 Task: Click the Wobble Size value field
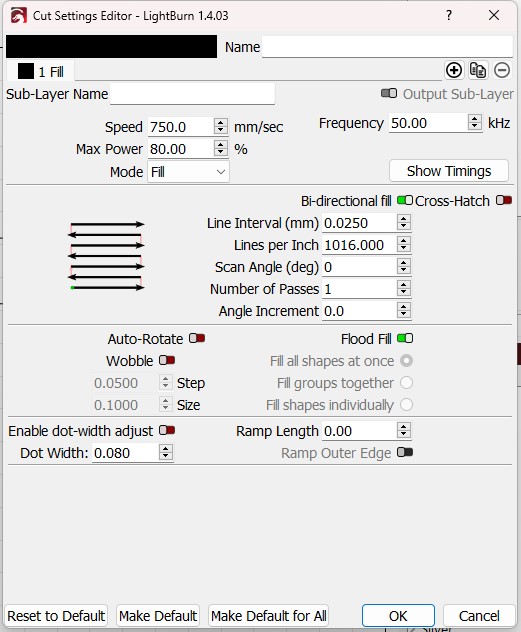[x=125, y=405]
